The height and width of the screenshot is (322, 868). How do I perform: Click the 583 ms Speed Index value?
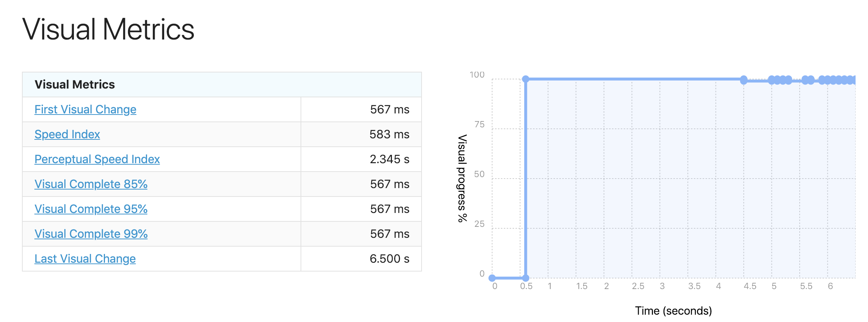(389, 134)
